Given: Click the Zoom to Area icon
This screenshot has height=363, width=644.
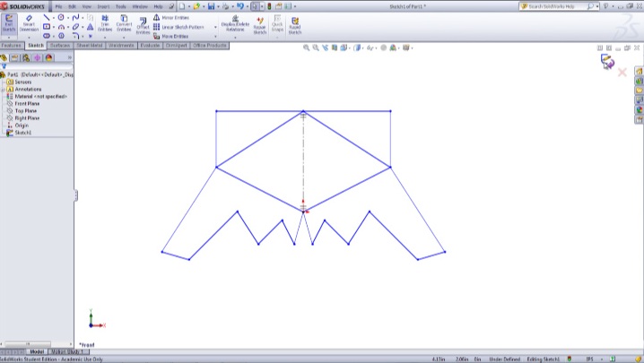Looking at the screenshot, I should [x=316, y=48].
